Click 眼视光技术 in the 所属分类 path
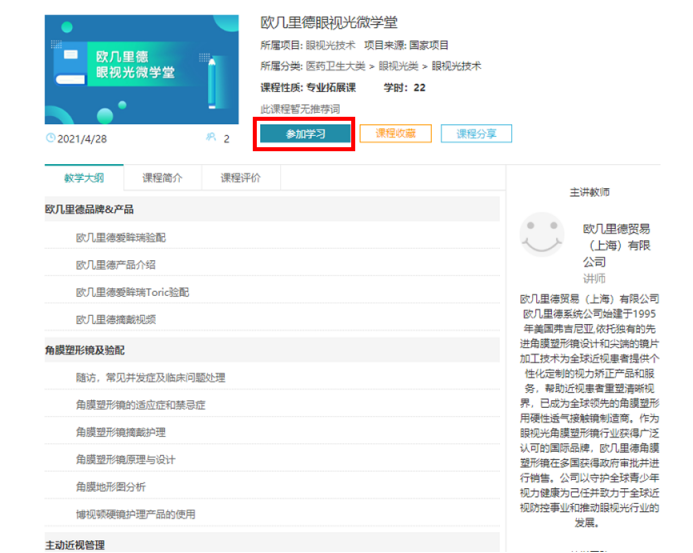Viewport: 693px width, 553px height. 456,66
